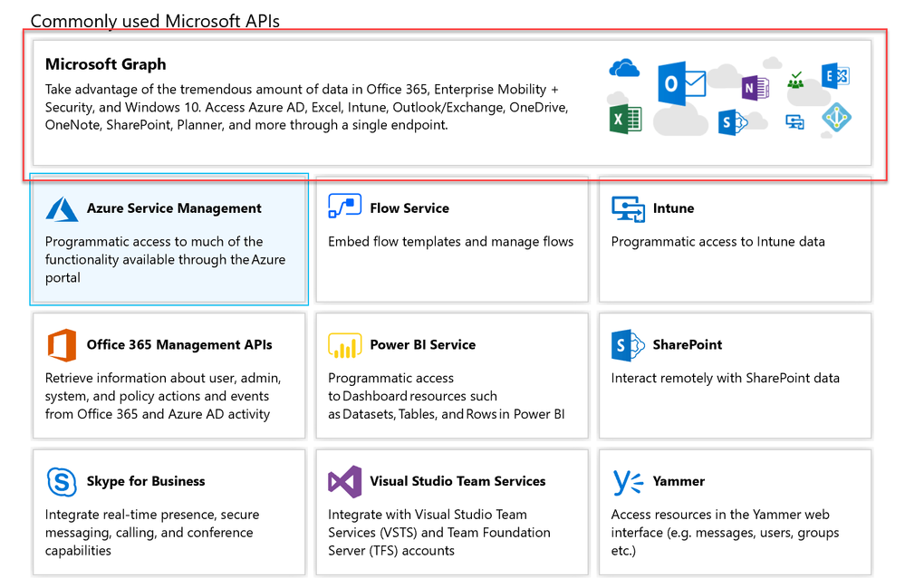Click 'Embed flow templates and manage flows' text
Viewport: 905px width, 588px height.
click(x=451, y=242)
